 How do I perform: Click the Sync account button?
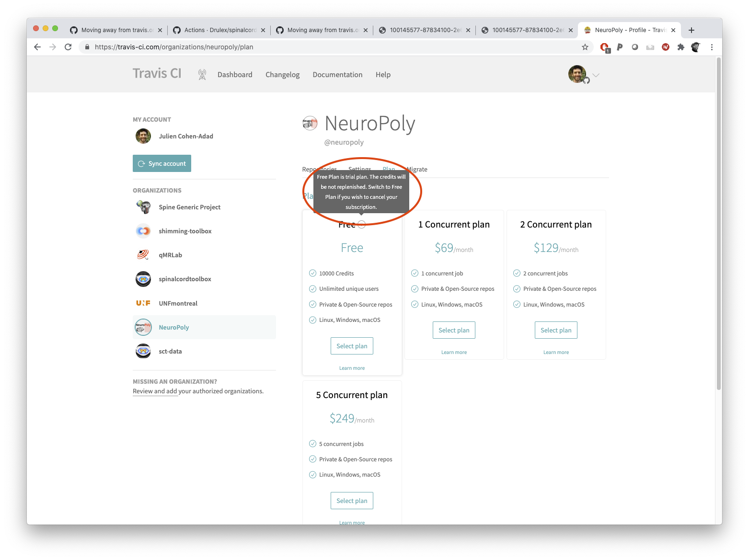(162, 163)
